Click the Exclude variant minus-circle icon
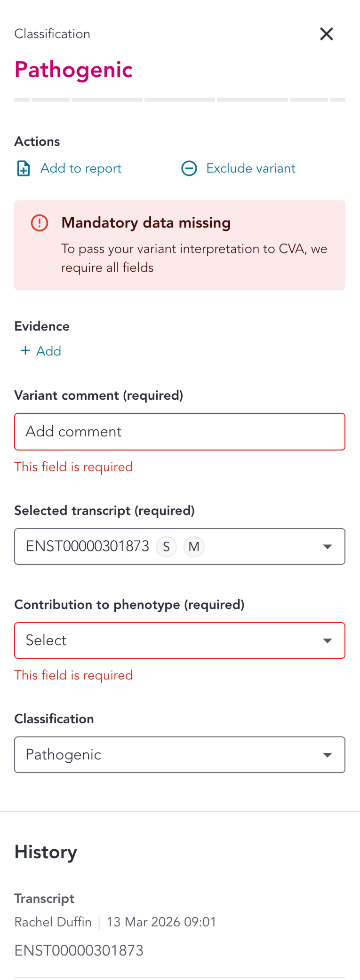This screenshot has width=360, height=980. coord(189,168)
